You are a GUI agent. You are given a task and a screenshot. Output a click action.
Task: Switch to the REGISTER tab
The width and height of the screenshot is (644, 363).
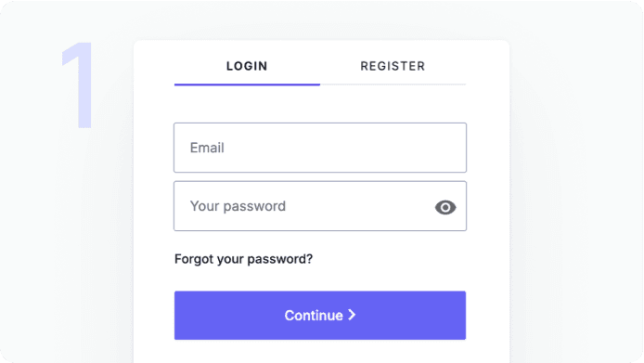[x=393, y=66]
